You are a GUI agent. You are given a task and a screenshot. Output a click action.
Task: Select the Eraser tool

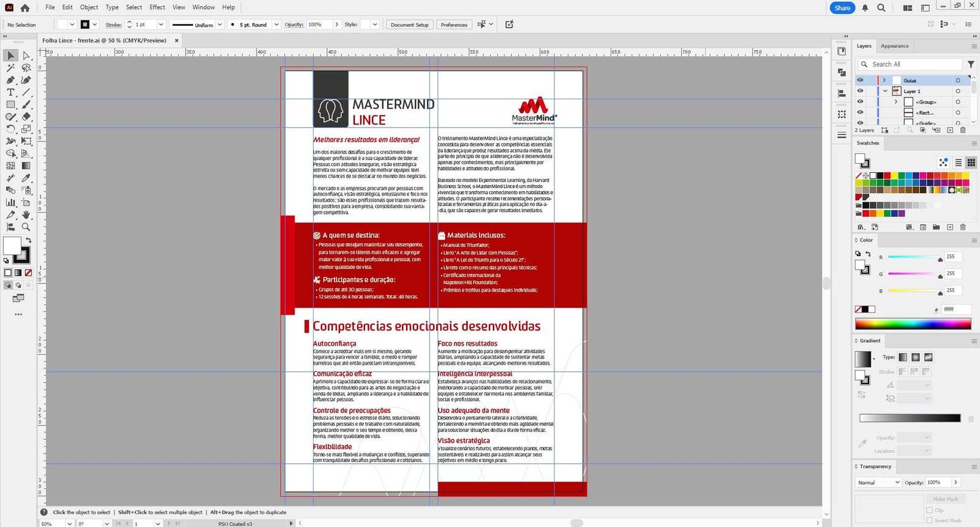coord(26,117)
